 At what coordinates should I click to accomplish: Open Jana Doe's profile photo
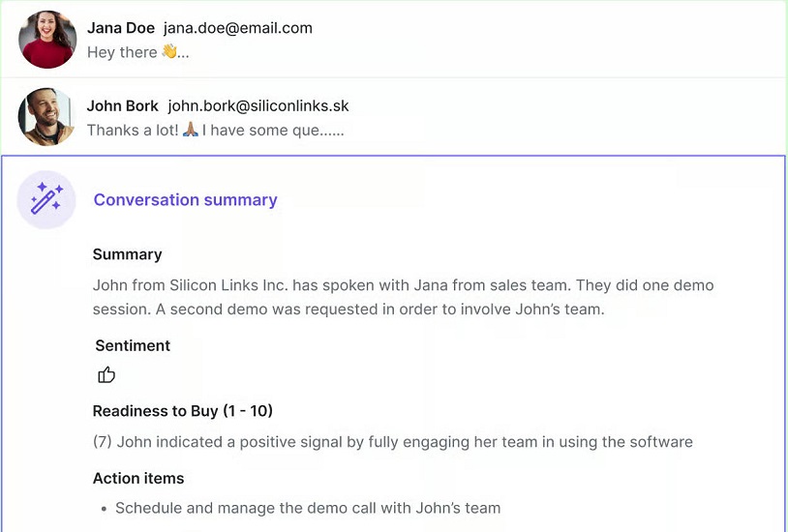[47, 40]
